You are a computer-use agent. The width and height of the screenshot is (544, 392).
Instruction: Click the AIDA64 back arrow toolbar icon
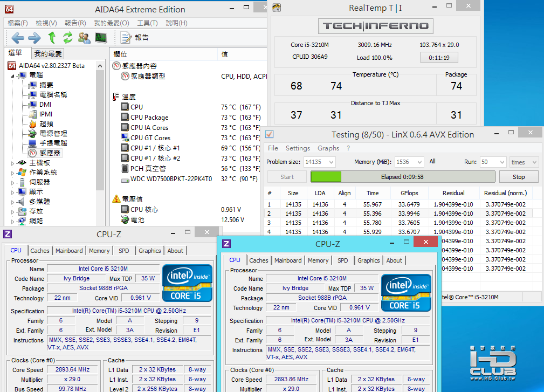coord(18,37)
